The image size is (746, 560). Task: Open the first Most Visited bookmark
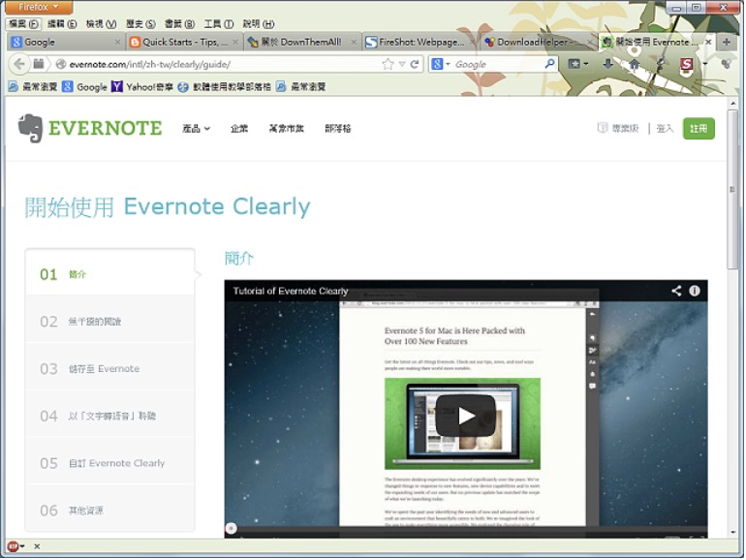33,86
